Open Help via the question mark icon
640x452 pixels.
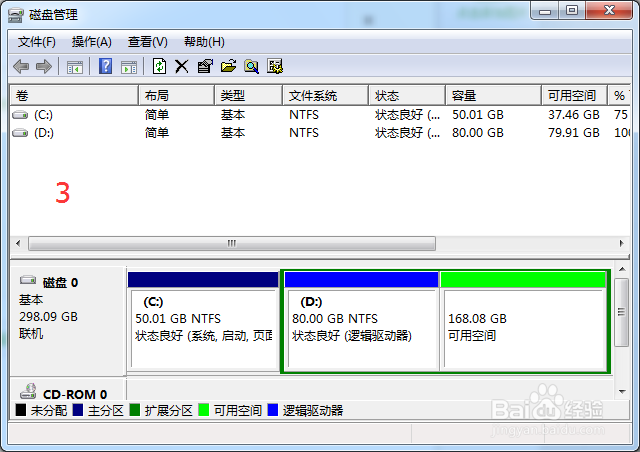point(105,66)
